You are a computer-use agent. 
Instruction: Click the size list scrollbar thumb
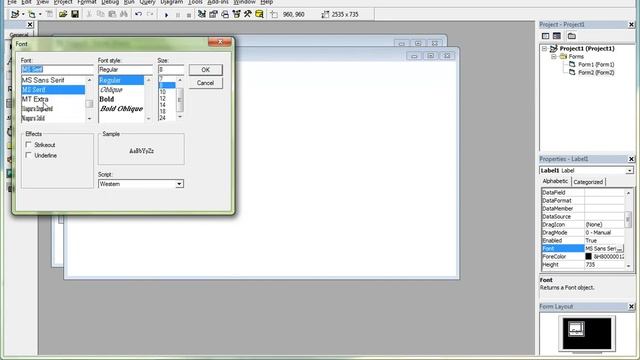point(180,100)
